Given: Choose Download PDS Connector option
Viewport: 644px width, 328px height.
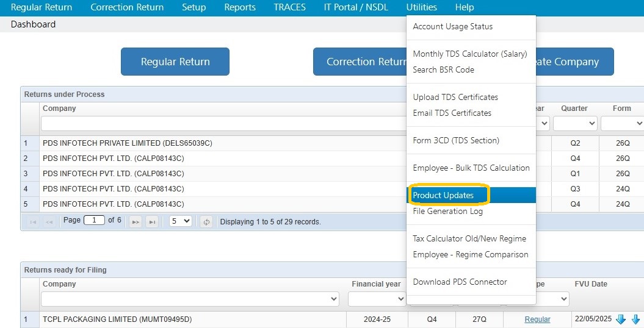Looking at the screenshot, I should (x=460, y=282).
